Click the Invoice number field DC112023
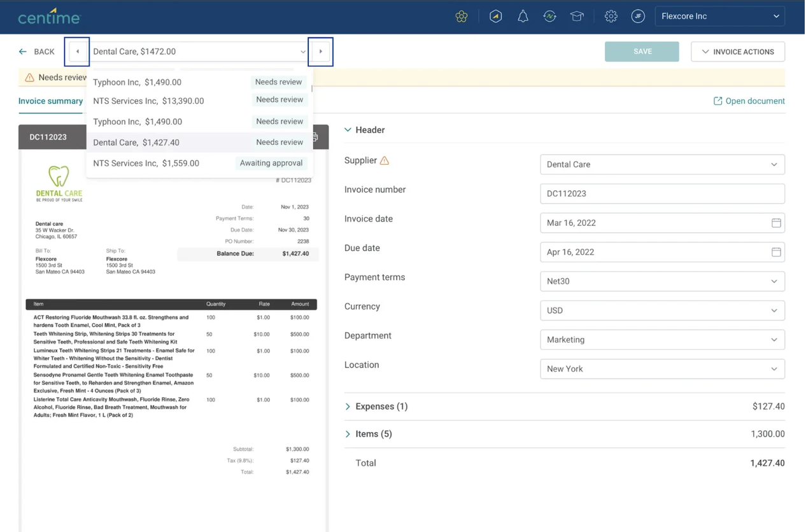The width and height of the screenshot is (806, 532). 662,193
